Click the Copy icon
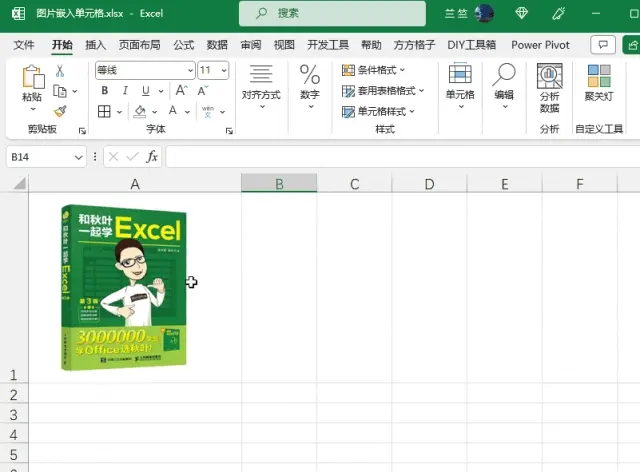Viewport: 640px width, 472px height. [x=60, y=91]
